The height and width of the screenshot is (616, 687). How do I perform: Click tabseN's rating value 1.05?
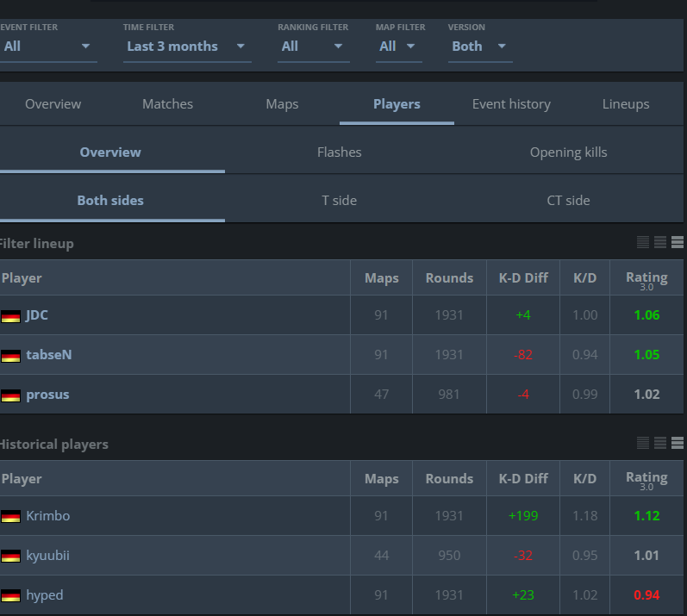click(646, 355)
